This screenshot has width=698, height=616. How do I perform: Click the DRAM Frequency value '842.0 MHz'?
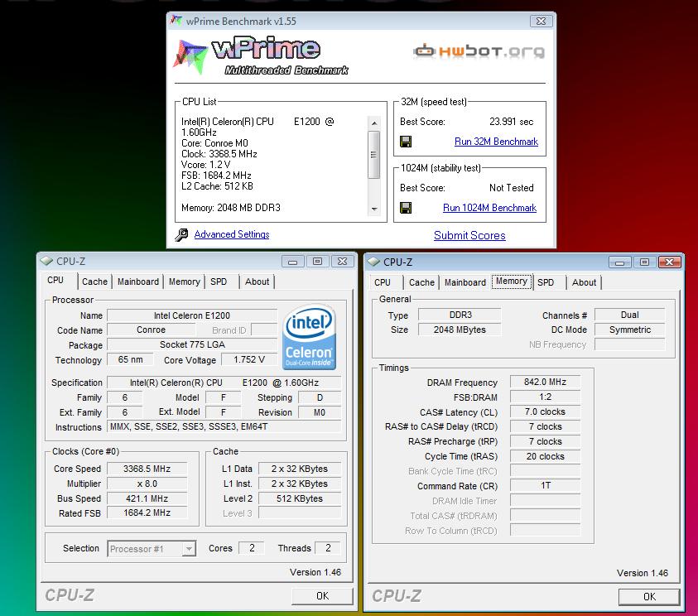[545, 382]
